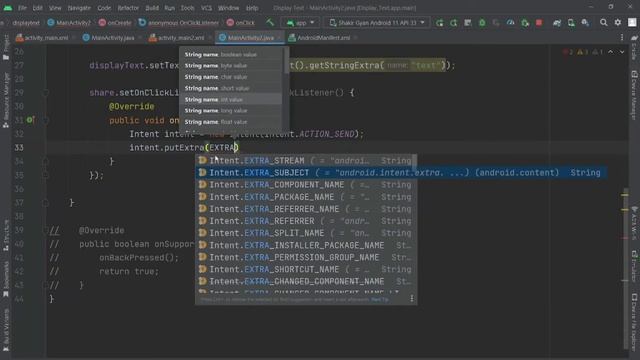Go to next highlighted error arrow

622,52
